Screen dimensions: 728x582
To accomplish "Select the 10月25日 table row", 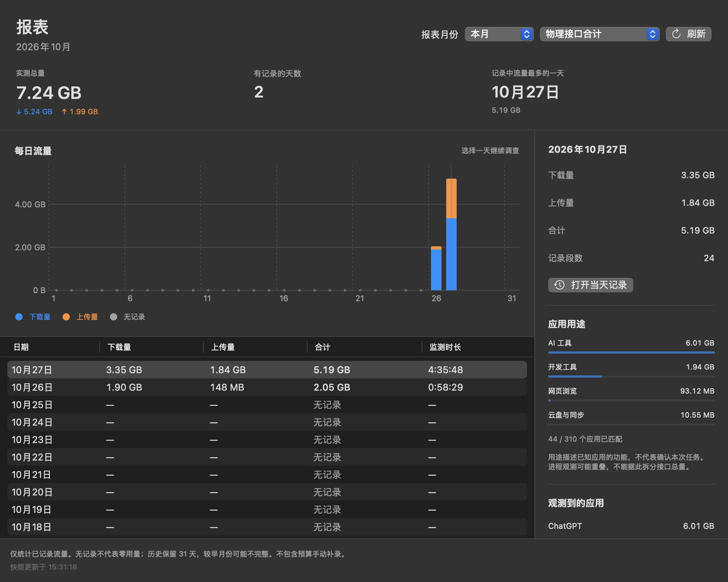I will pyautogui.click(x=267, y=404).
